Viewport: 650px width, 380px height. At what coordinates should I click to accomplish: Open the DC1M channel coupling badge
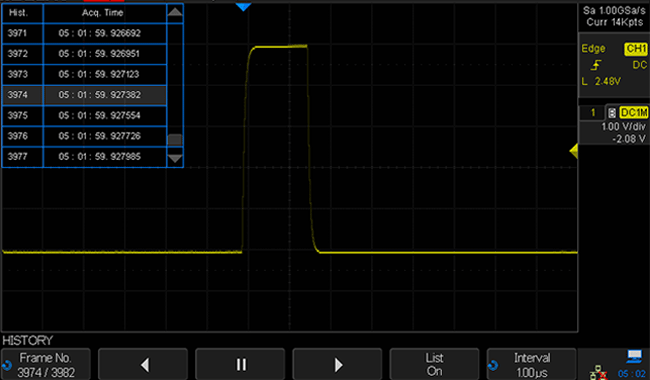(x=633, y=113)
